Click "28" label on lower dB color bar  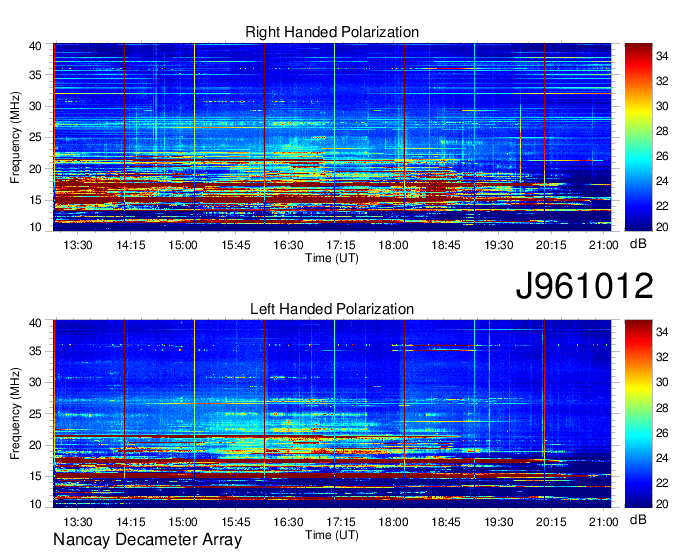[x=662, y=408]
